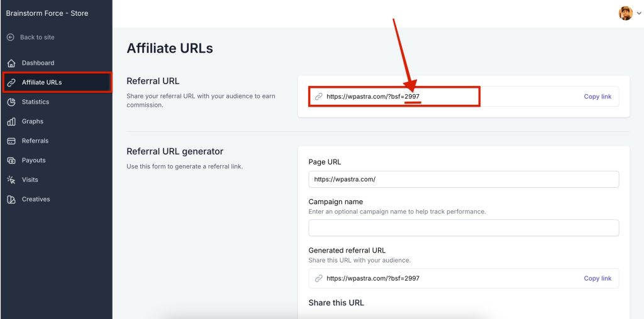The image size is (644, 319).
Task: Click the Generated referral URL link text
Action: [x=373, y=278]
